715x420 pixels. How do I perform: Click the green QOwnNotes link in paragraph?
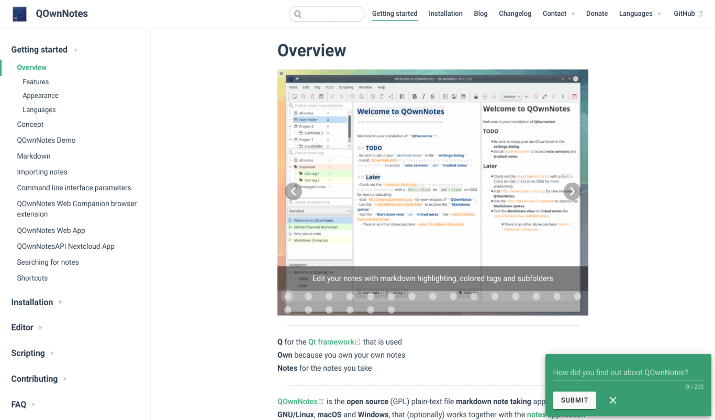tap(297, 401)
